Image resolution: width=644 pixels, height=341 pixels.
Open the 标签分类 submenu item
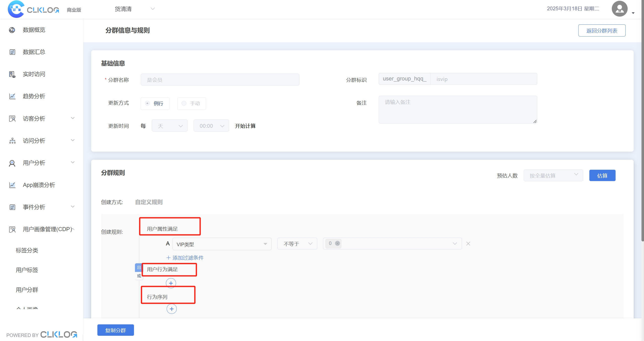[x=27, y=250]
